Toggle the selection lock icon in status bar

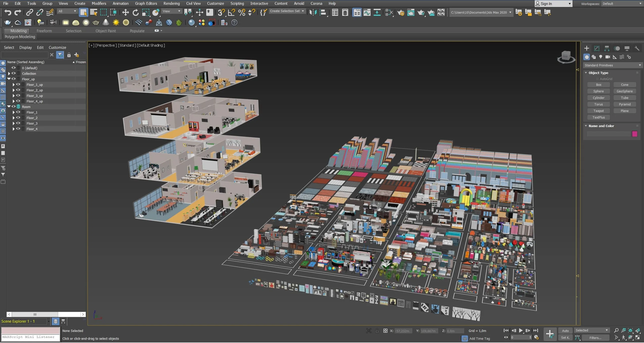point(377,331)
